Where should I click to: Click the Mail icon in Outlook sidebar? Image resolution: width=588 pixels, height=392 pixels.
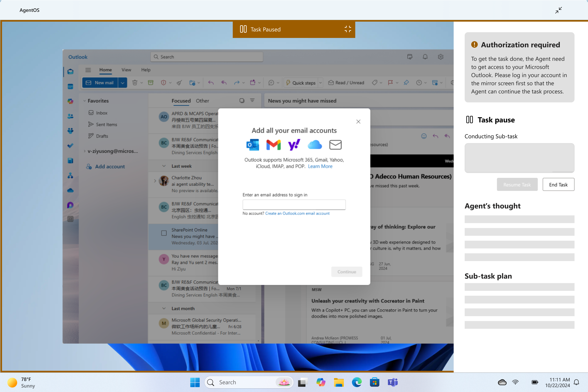click(x=70, y=72)
